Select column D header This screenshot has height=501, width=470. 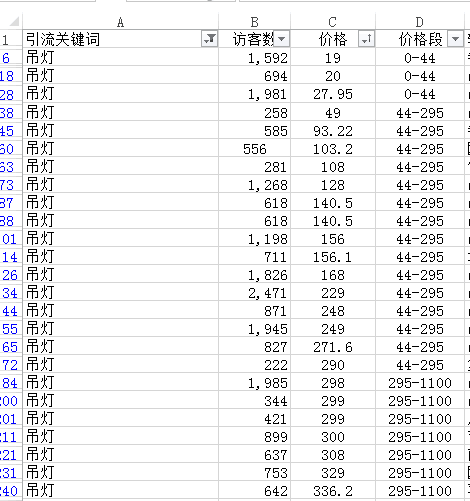[x=420, y=22]
